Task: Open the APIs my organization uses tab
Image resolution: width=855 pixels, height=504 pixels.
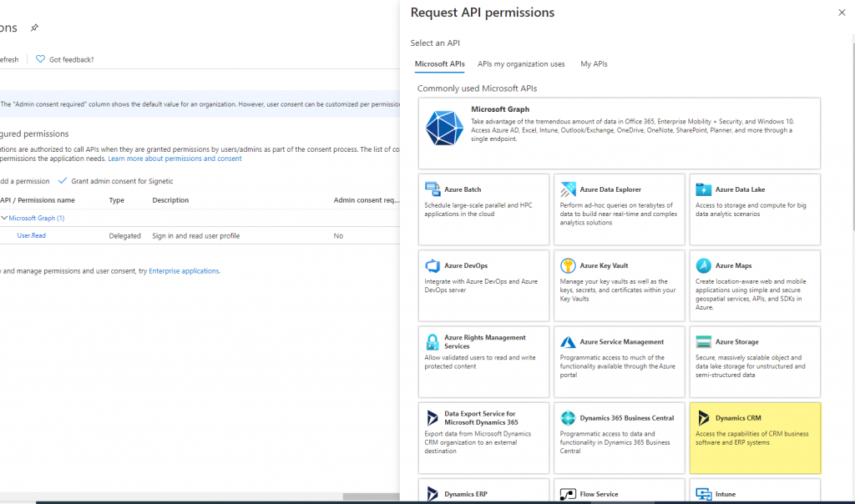Action: (521, 63)
